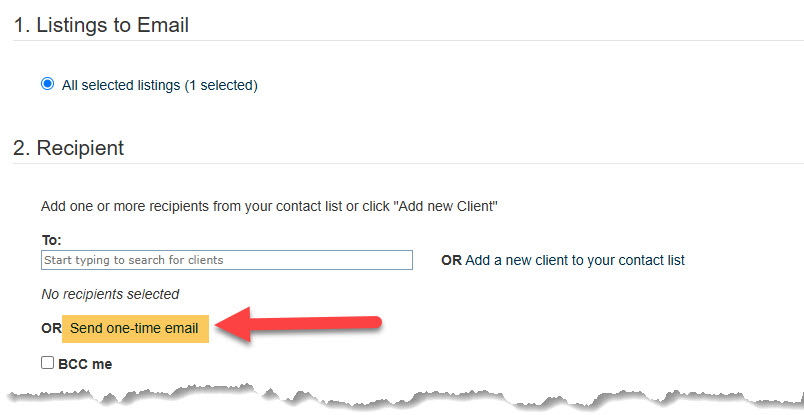The width and height of the screenshot is (804, 415).
Task: Click the divider line under Listings to Email
Action: coord(408,41)
